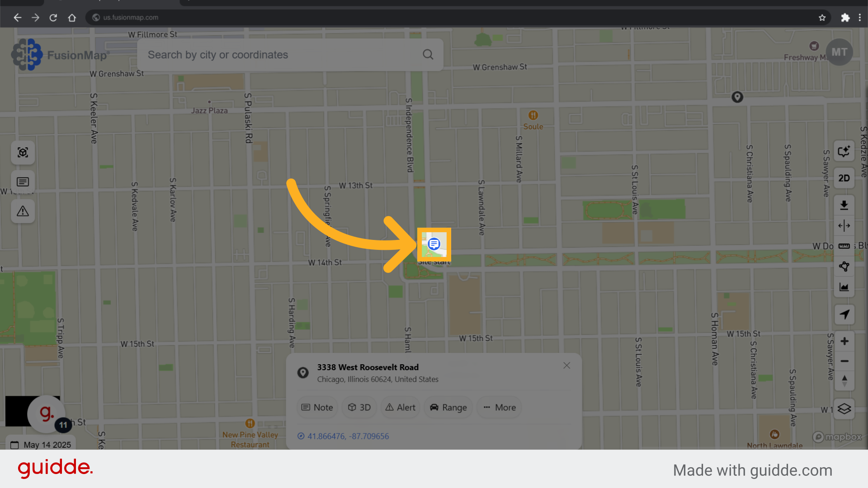The height and width of the screenshot is (488, 868).
Task: Click the Range button in the location card
Action: 448,408
